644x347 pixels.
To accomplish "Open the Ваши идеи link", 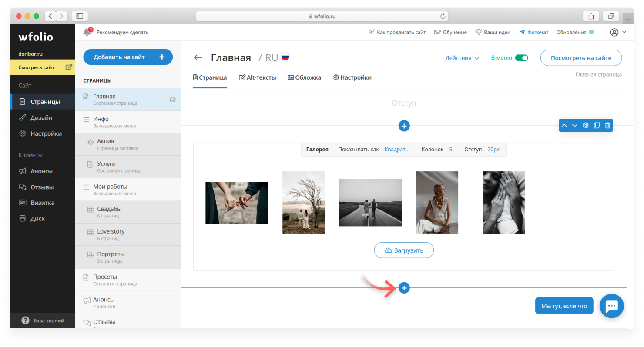I will click(x=493, y=32).
